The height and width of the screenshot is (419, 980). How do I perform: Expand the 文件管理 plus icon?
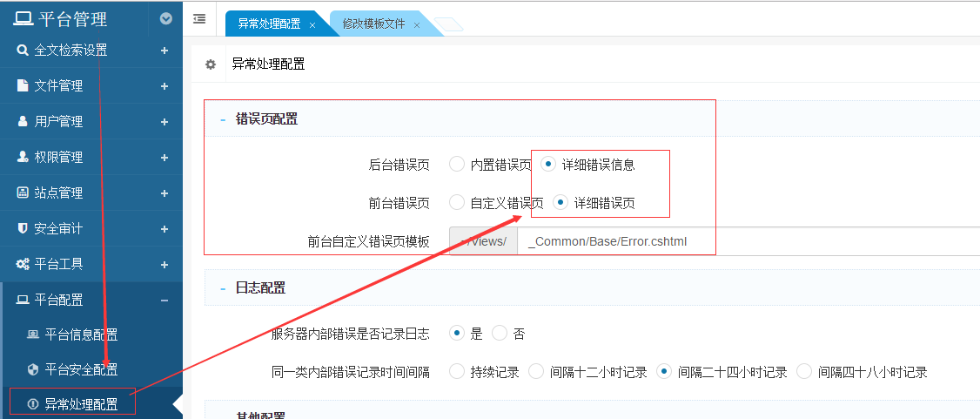[164, 86]
